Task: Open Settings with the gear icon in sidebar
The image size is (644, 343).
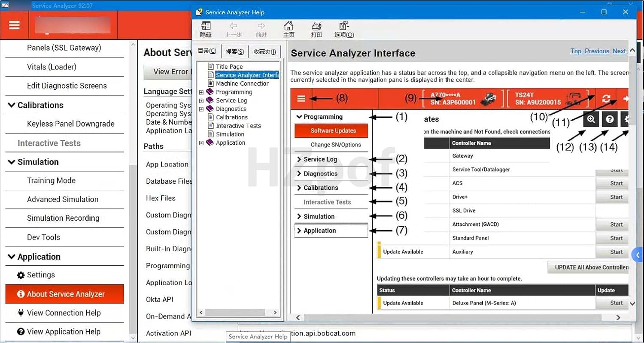Action: coord(21,275)
